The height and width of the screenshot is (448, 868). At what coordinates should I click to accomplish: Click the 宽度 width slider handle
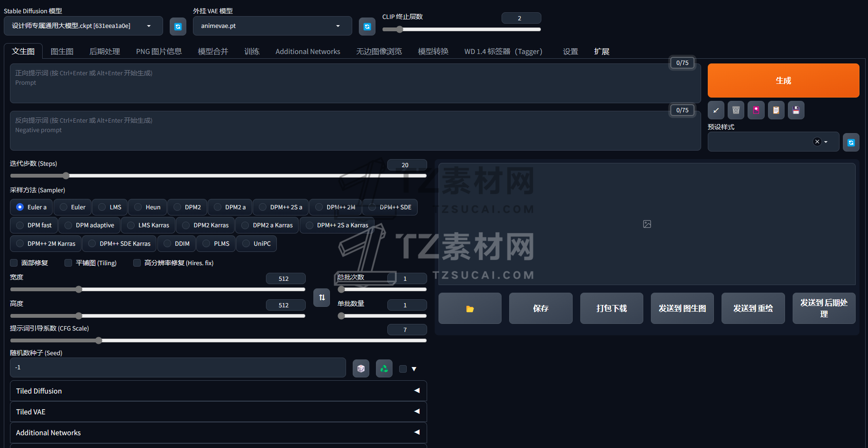[x=79, y=289]
